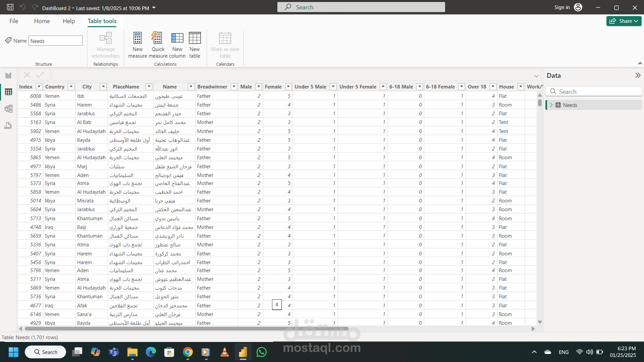Expand the formula bar chevron

click(536, 76)
